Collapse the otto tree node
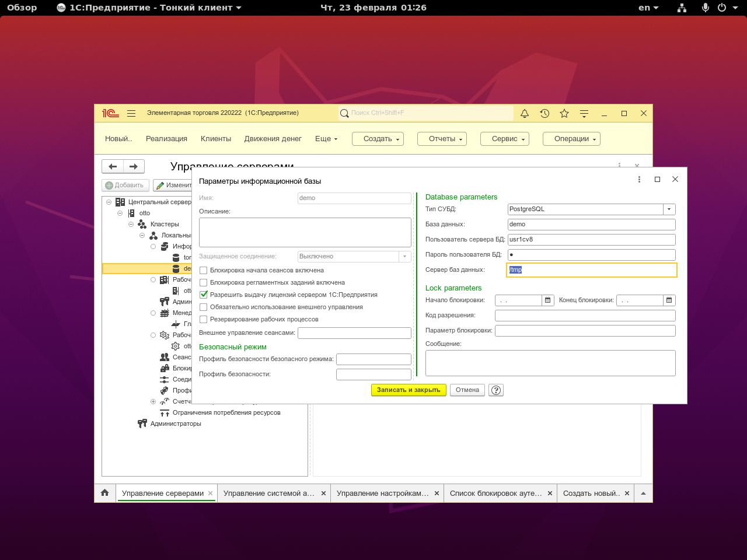Image resolution: width=747 pixels, height=560 pixels. [120, 213]
